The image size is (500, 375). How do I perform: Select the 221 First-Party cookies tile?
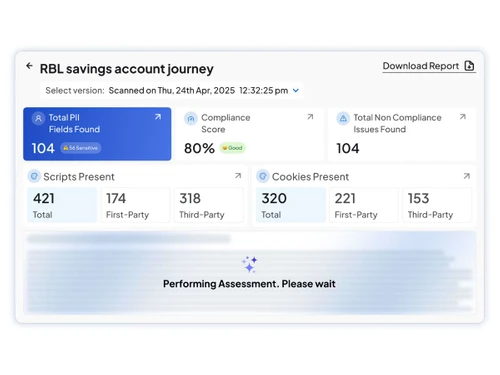364,205
